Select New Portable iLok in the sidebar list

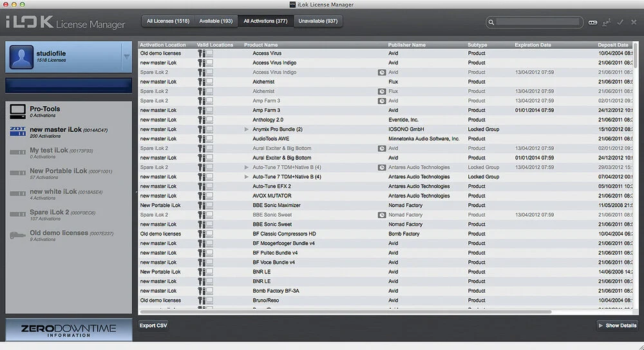coord(69,173)
